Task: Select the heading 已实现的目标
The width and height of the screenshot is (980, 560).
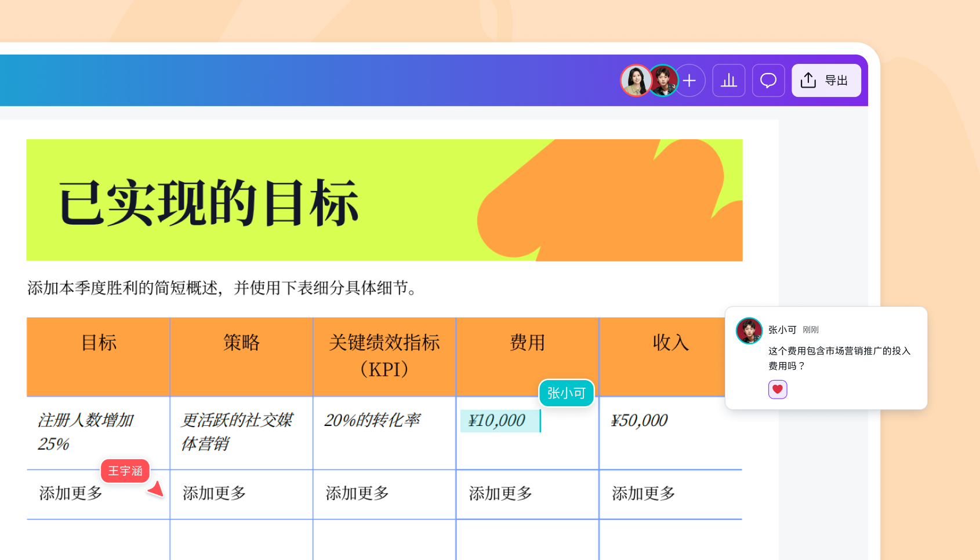Action: coord(209,202)
